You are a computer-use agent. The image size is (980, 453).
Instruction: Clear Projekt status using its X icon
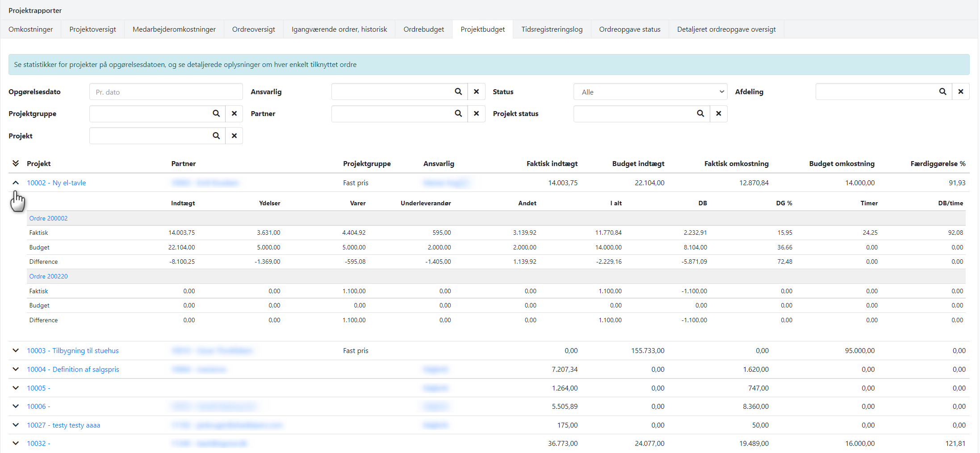pos(719,114)
